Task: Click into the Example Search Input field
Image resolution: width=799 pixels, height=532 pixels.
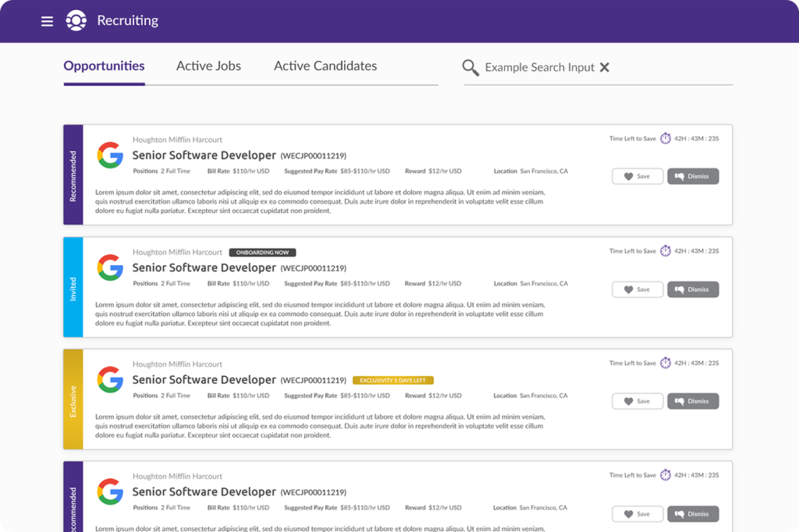Action: coord(539,68)
